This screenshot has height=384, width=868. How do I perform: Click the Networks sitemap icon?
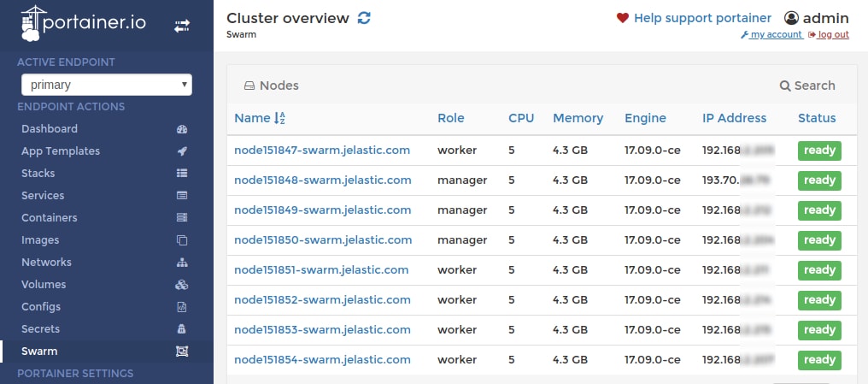(x=182, y=262)
